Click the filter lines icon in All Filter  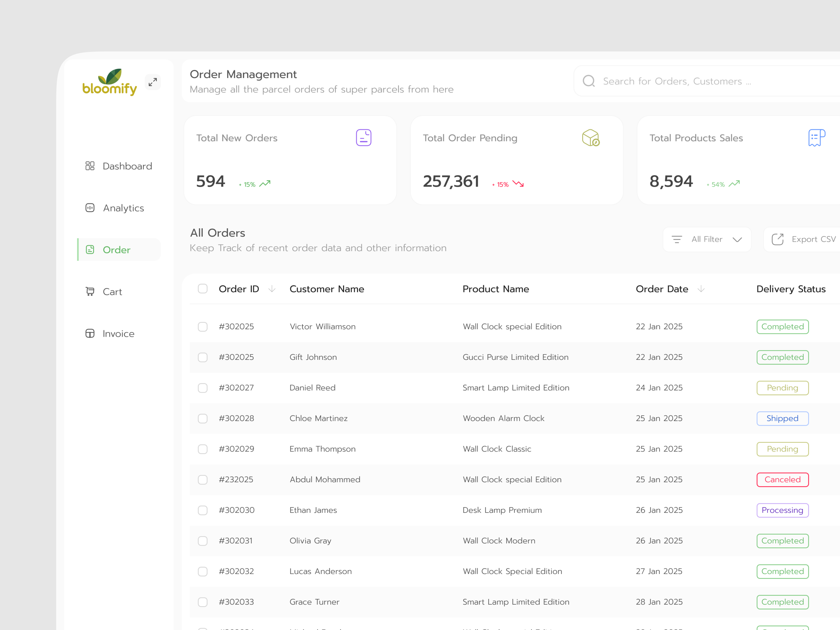pos(677,239)
